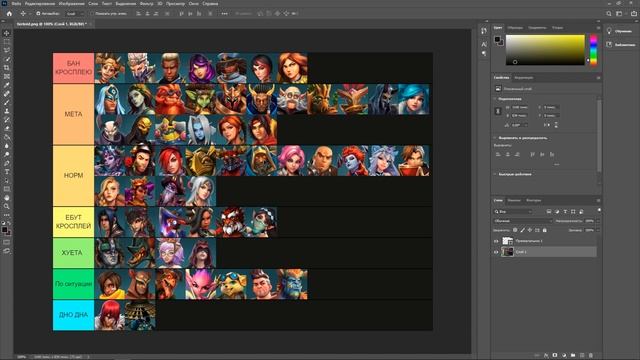Select the Brush tool
This screenshot has height=360, width=640.
click(x=7, y=102)
